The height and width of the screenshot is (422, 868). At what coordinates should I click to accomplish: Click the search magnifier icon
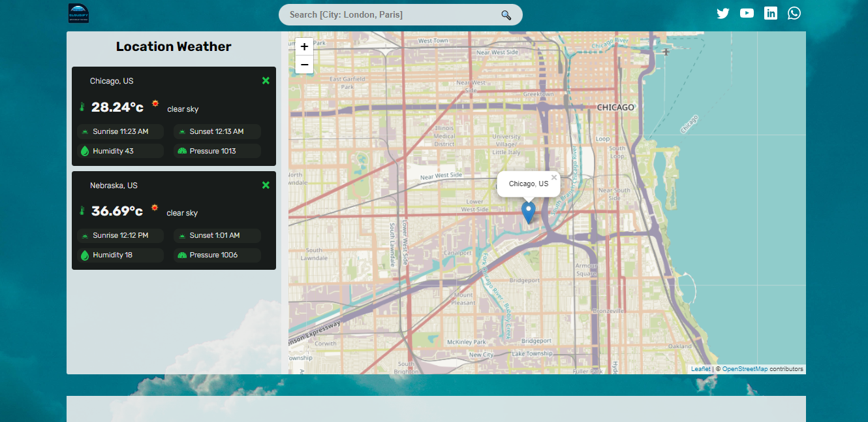click(506, 15)
